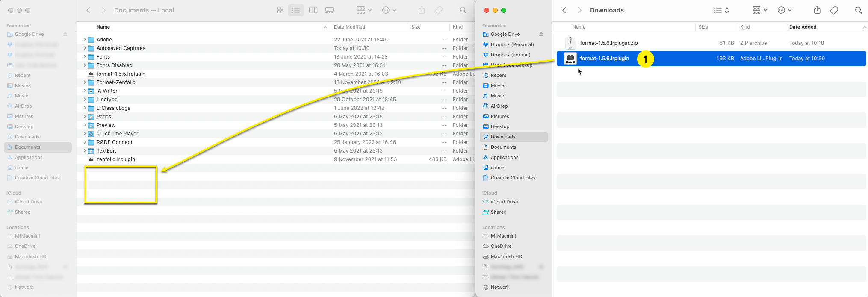Screen dimensions: 868x297
Task: Click the tag icon in Downloads toolbar
Action: coord(834,10)
